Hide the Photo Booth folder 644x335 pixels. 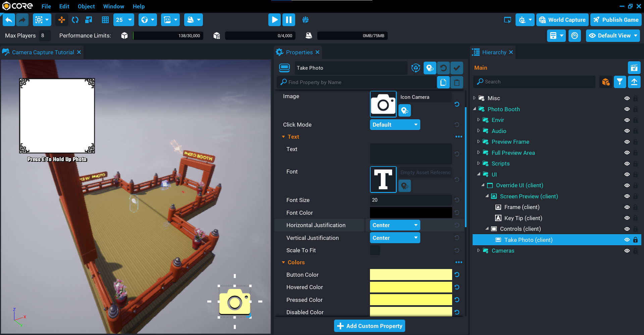[x=627, y=109]
